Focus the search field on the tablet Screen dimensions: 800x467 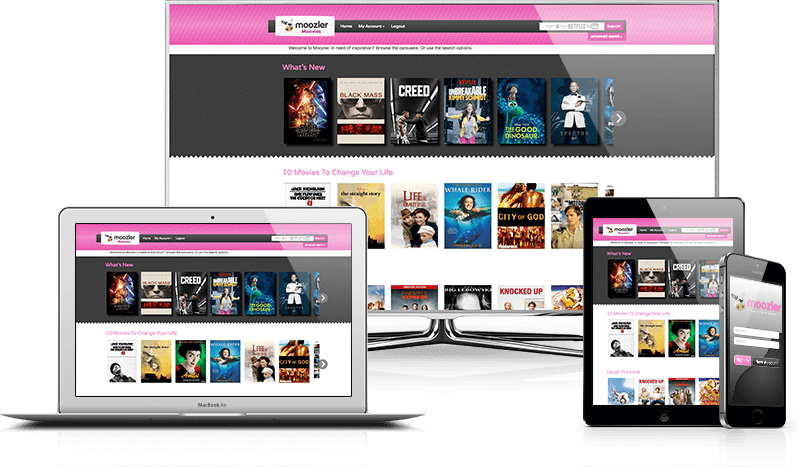click(x=699, y=230)
